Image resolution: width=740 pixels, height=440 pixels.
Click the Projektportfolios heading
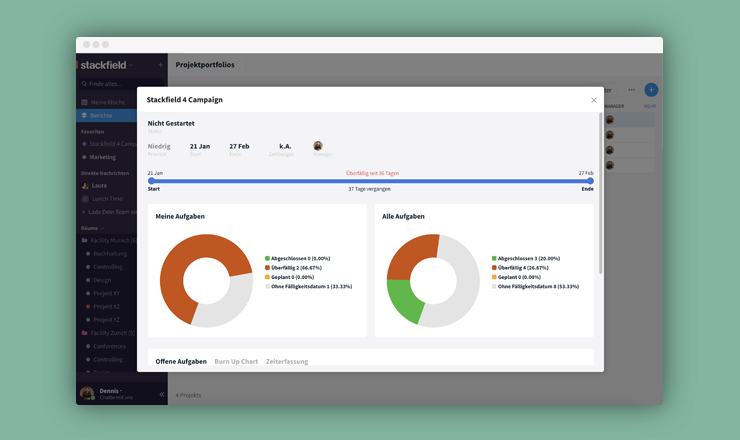pyautogui.click(x=205, y=65)
